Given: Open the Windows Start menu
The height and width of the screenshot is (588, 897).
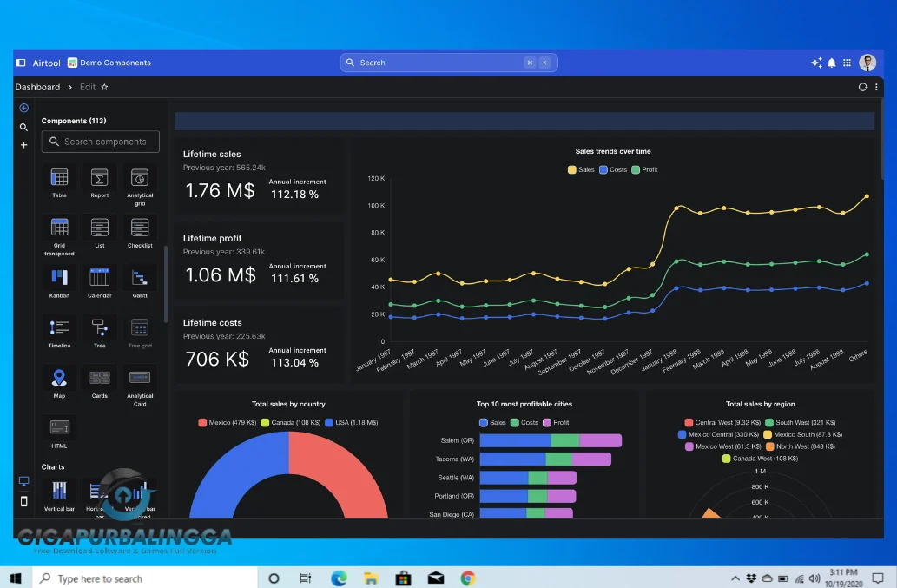Looking at the screenshot, I should 16,578.
